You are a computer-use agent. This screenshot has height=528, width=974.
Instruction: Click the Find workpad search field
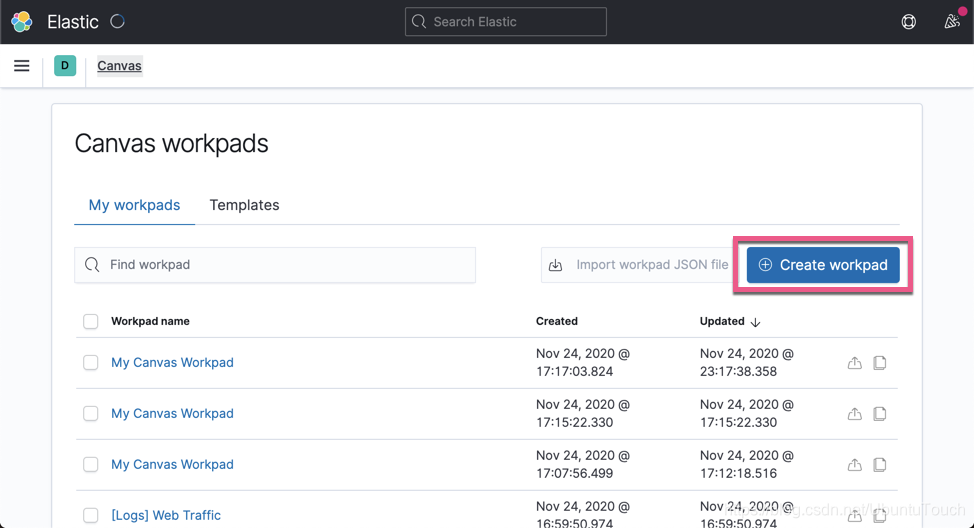pos(275,265)
